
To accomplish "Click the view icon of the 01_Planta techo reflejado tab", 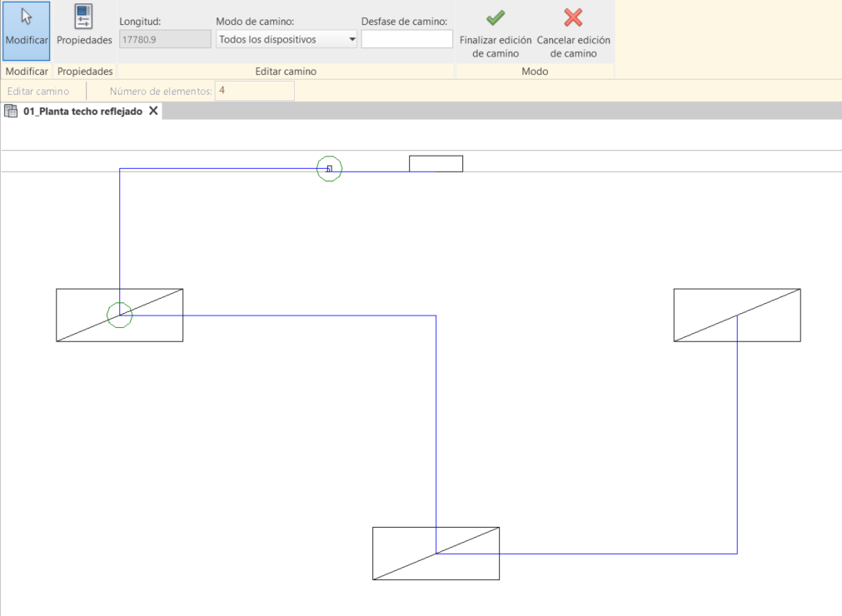I will point(11,111).
